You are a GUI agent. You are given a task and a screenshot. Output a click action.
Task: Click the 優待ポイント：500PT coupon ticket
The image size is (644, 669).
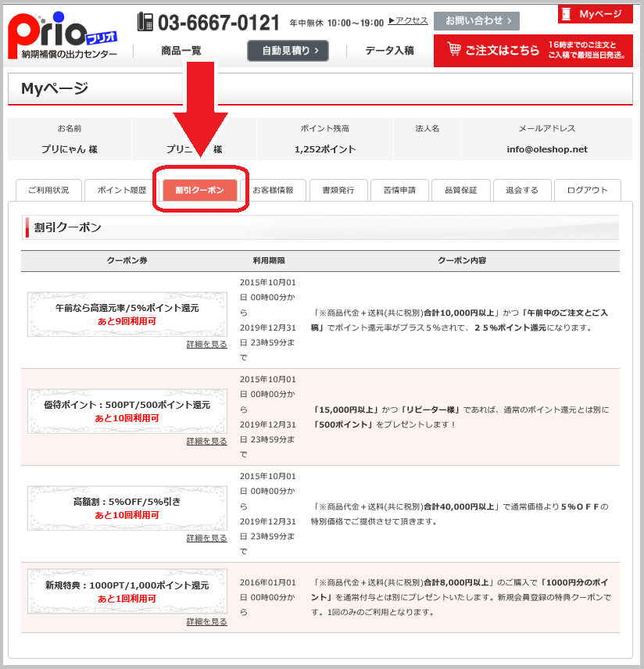point(127,411)
